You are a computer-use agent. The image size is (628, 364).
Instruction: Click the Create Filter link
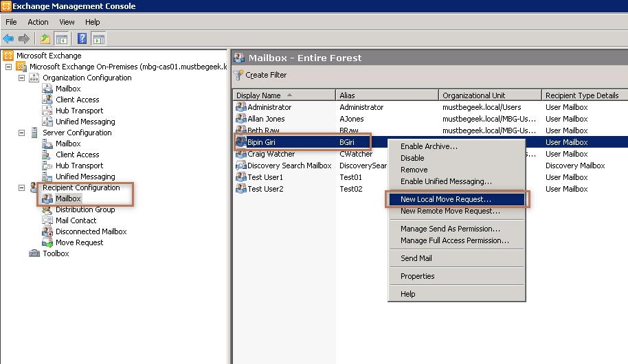266,75
